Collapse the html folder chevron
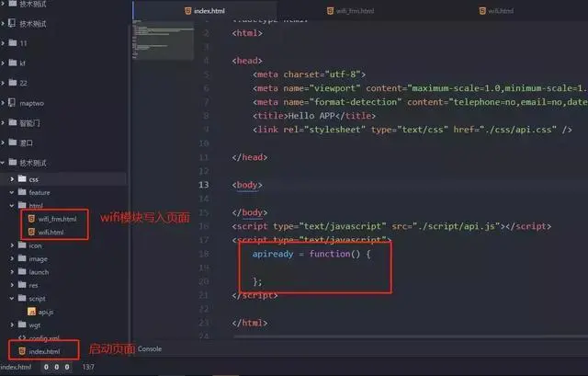The width and height of the screenshot is (588, 376). pos(12,205)
